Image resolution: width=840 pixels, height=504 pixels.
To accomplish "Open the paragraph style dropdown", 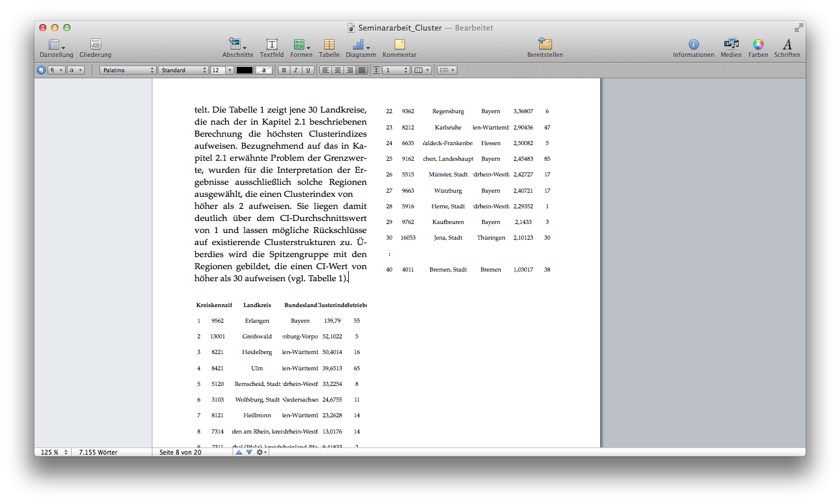I will click(56, 70).
